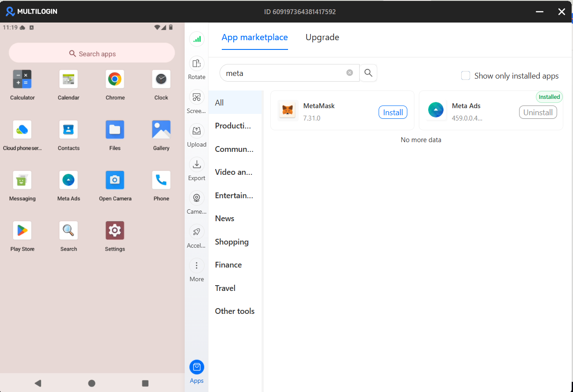Open the Camera tool in sidebar
573x392 pixels.
coord(197,198)
